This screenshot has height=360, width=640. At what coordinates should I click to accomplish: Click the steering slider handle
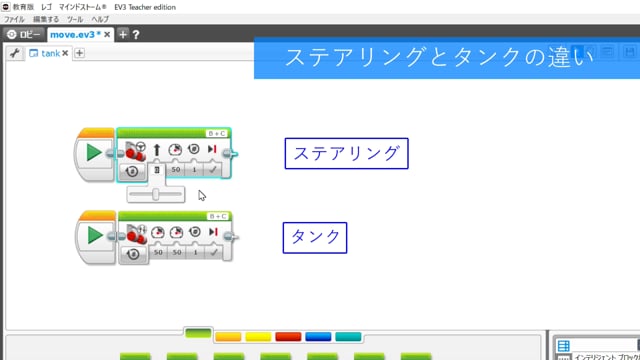(x=156, y=195)
